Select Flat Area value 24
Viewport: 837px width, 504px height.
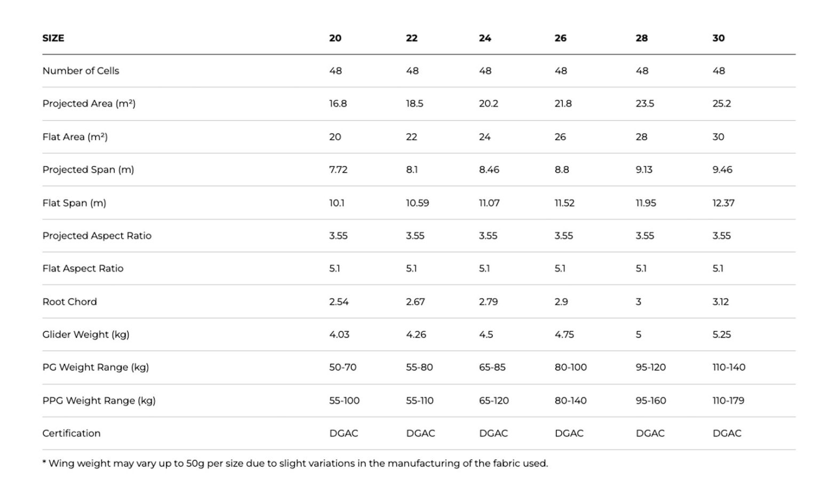click(x=484, y=137)
